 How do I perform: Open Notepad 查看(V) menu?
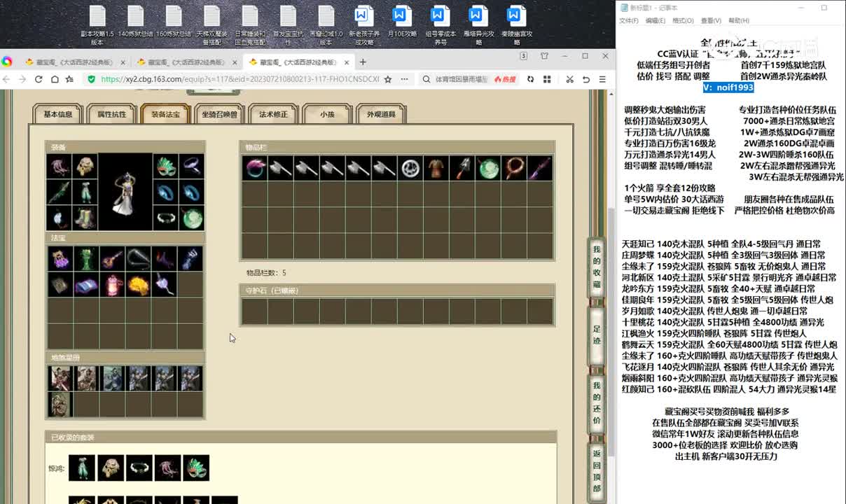711,21
